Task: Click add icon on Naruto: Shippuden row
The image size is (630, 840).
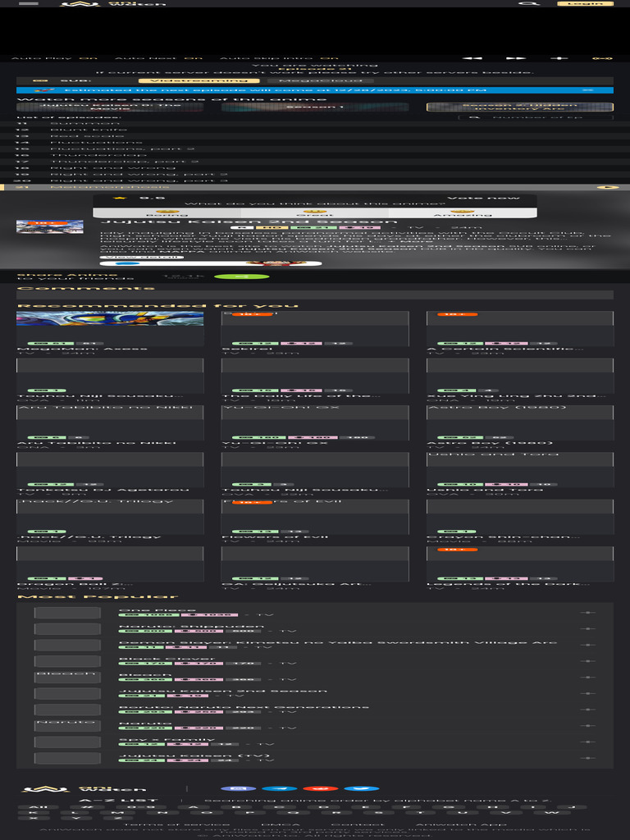Action: pos(587,628)
